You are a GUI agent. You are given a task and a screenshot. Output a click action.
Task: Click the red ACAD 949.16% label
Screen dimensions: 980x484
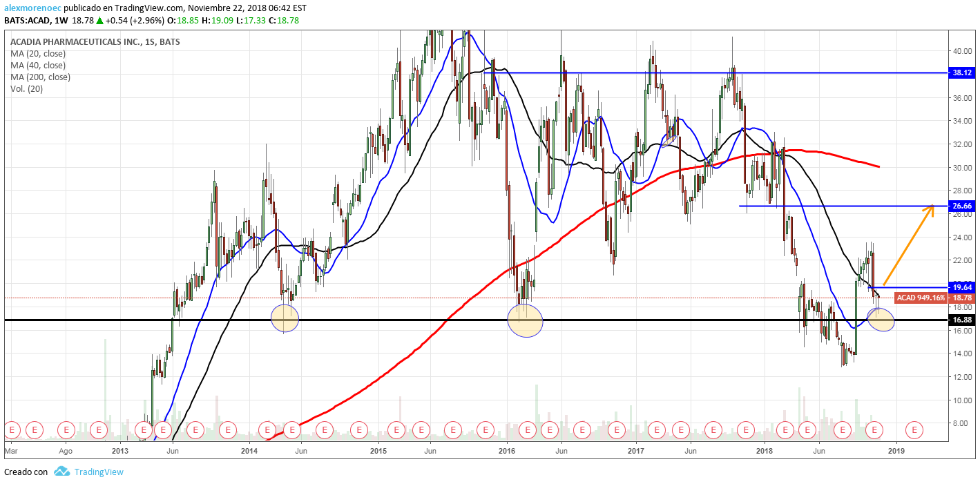point(921,298)
